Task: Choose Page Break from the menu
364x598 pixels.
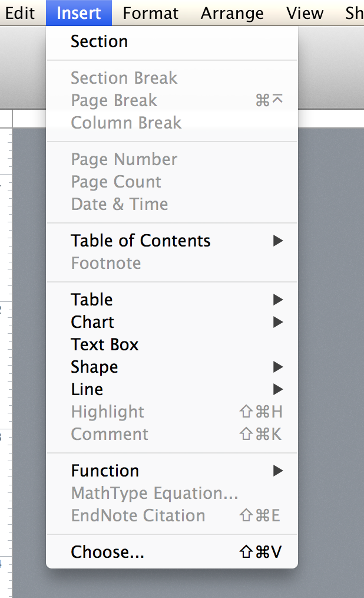Action: [x=114, y=100]
